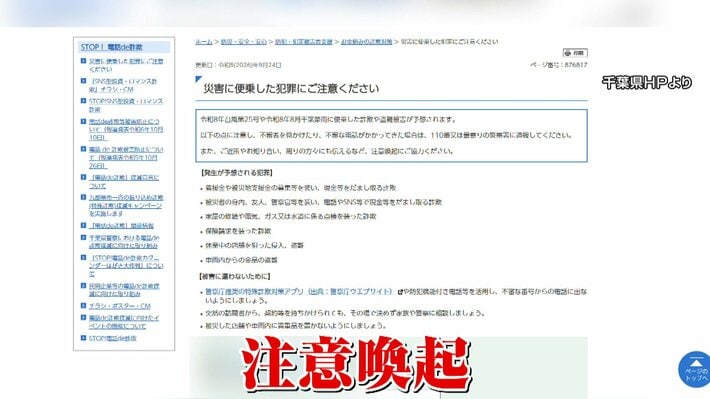This screenshot has height=399, width=710.
Task: Open sidebar link チラシ・ポスター・CM
Action: click(x=120, y=306)
